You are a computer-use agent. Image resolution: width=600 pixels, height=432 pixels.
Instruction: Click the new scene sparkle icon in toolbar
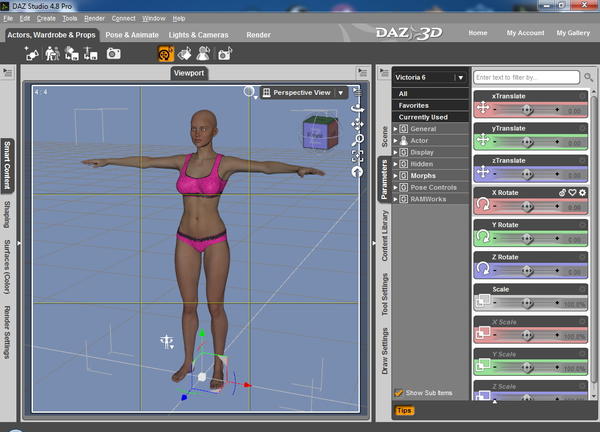[31, 54]
